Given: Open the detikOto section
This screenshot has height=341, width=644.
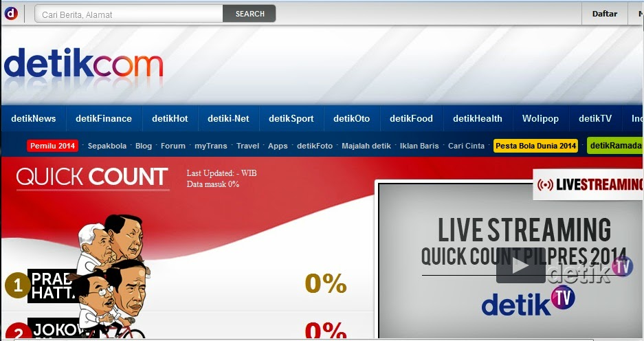Looking at the screenshot, I should [352, 118].
